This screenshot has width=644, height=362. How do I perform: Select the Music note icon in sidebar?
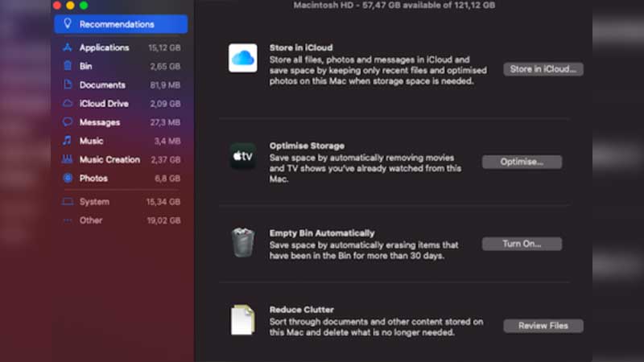click(68, 140)
